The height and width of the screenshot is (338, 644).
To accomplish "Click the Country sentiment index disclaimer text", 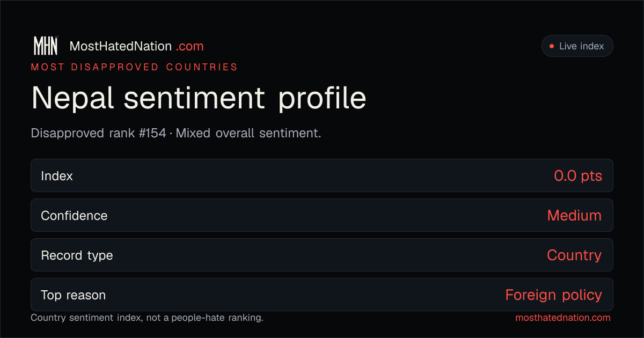I will [147, 318].
